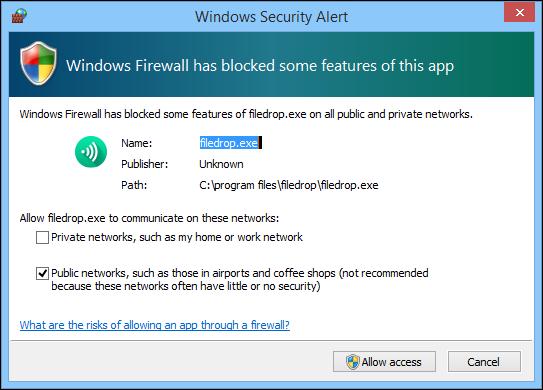Click the blocked features banner heading
Image resolution: width=543 pixels, height=390 pixels.
260,66
